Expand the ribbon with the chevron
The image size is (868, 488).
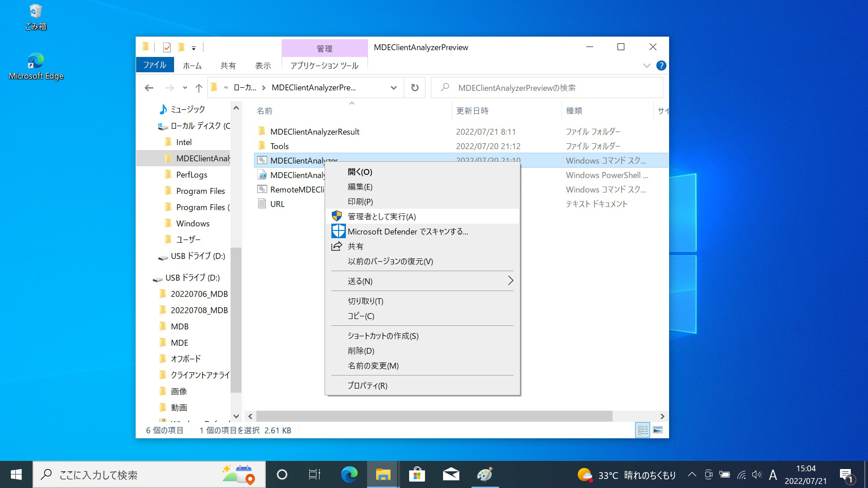pyautogui.click(x=646, y=66)
